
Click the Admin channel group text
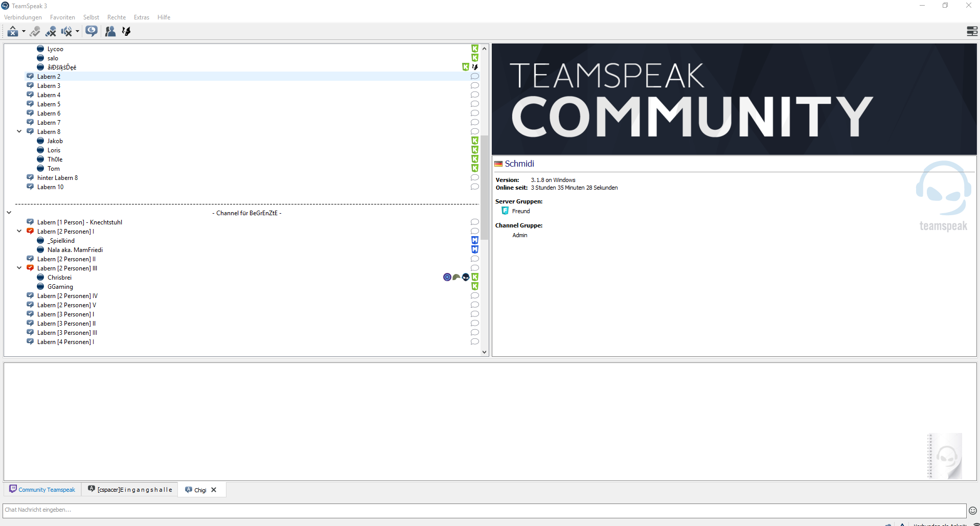pyautogui.click(x=520, y=235)
